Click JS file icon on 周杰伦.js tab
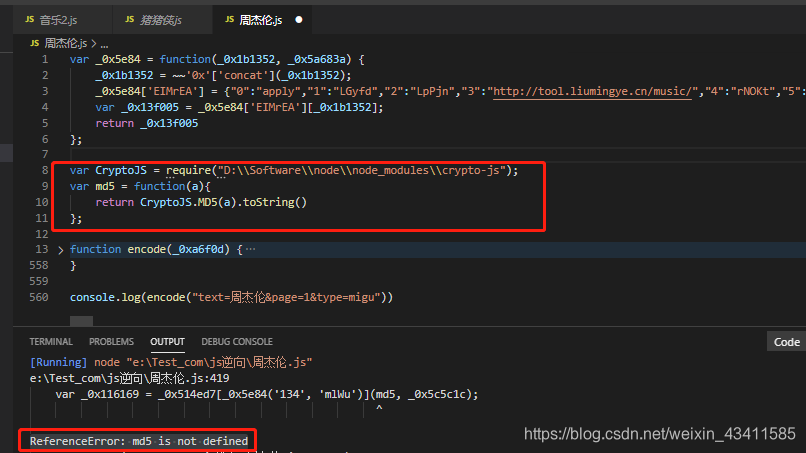The image size is (806, 453). click(229, 20)
